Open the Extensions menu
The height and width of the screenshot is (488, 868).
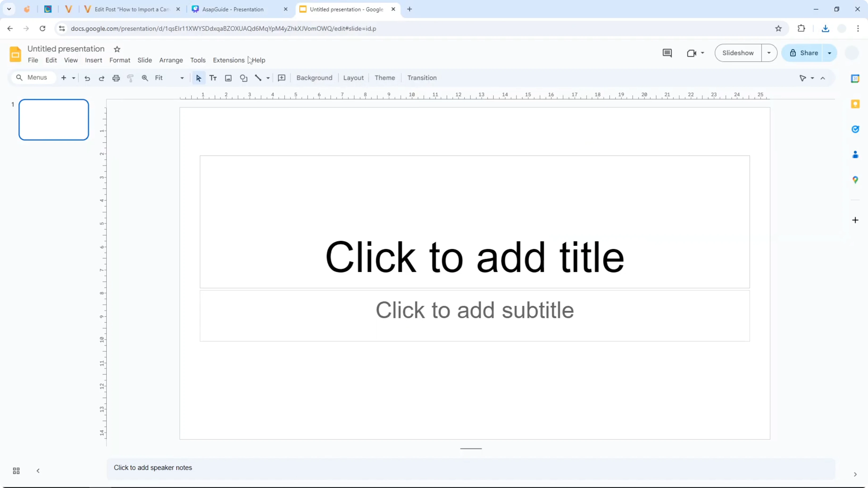click(229, 60)
